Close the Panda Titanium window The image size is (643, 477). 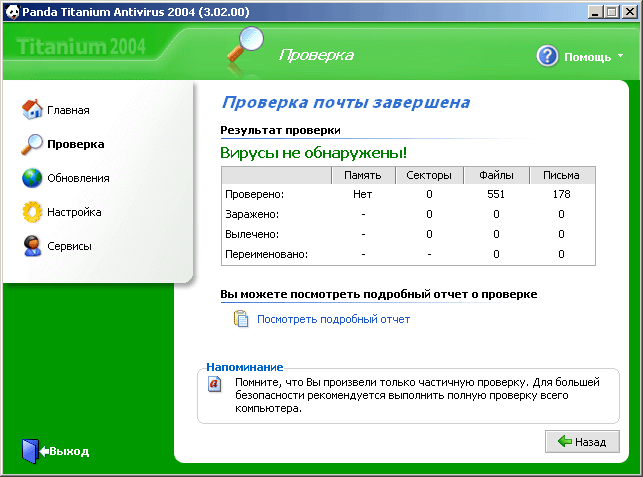click(x=629, y=12)
